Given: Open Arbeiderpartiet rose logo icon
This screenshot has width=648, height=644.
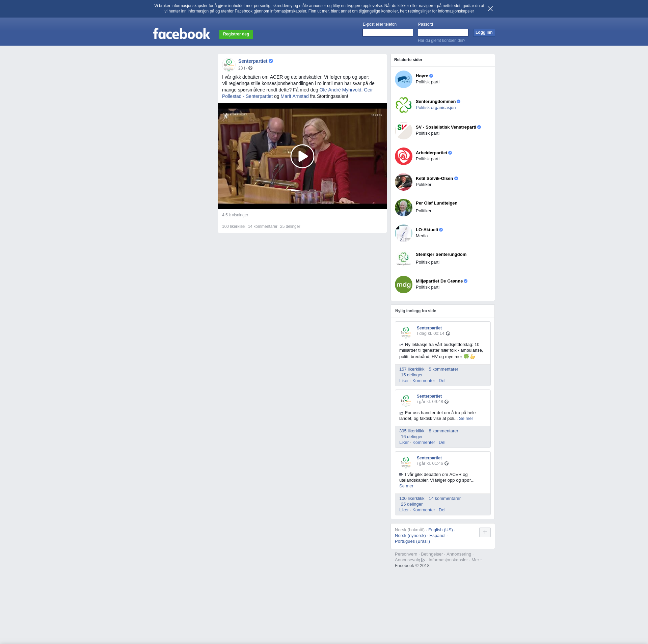Looking at the screenshot, I should pos(404,156).
